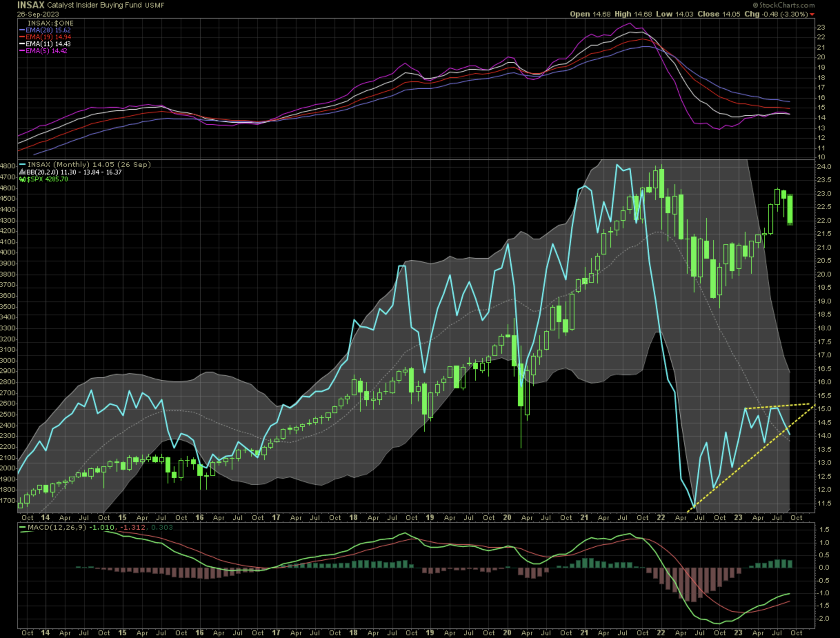Viewport: 840px width, 638px height.
Task: Click the blue EMA(28) legend line marker
Action: 22,30
